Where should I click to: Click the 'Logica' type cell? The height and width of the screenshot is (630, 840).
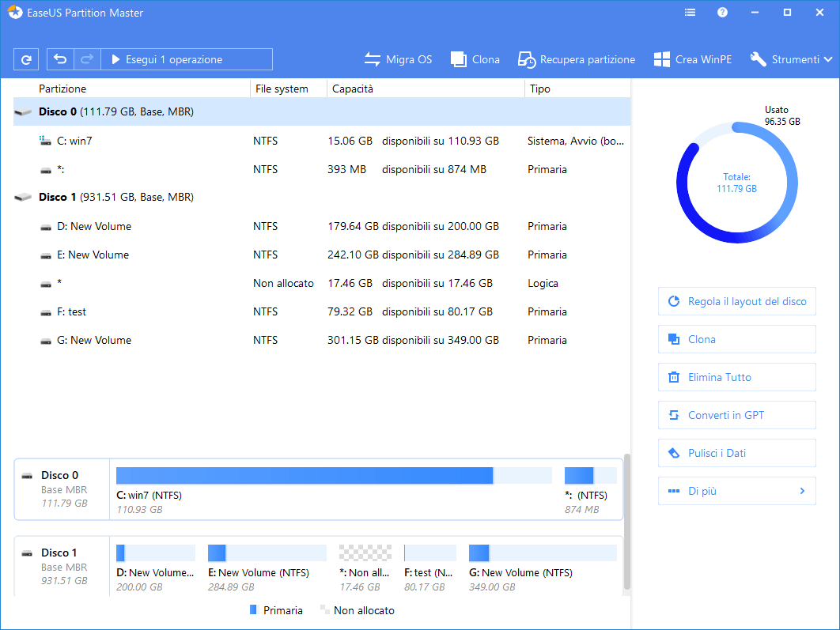pyautogui.click(x=543, y=283)
